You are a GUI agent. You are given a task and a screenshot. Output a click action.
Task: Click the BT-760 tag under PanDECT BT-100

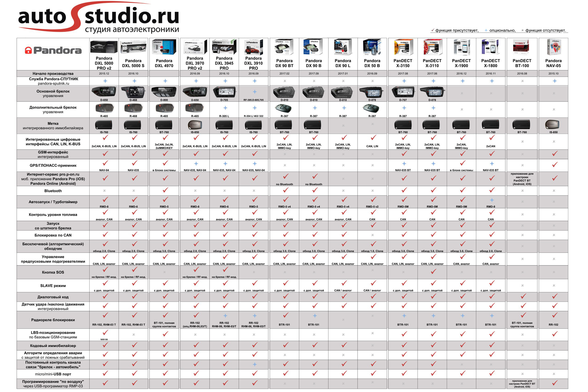click(x=522, y=124)
